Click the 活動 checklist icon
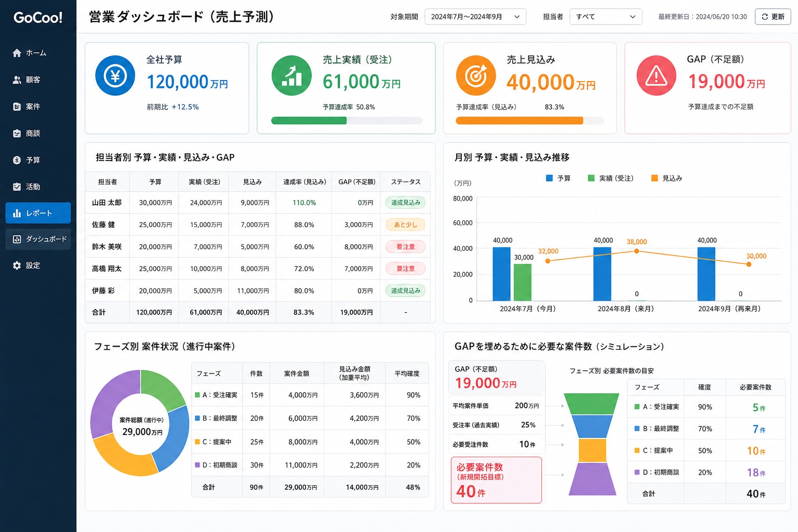This screenshot has width=798, height=532. point(17,187)
